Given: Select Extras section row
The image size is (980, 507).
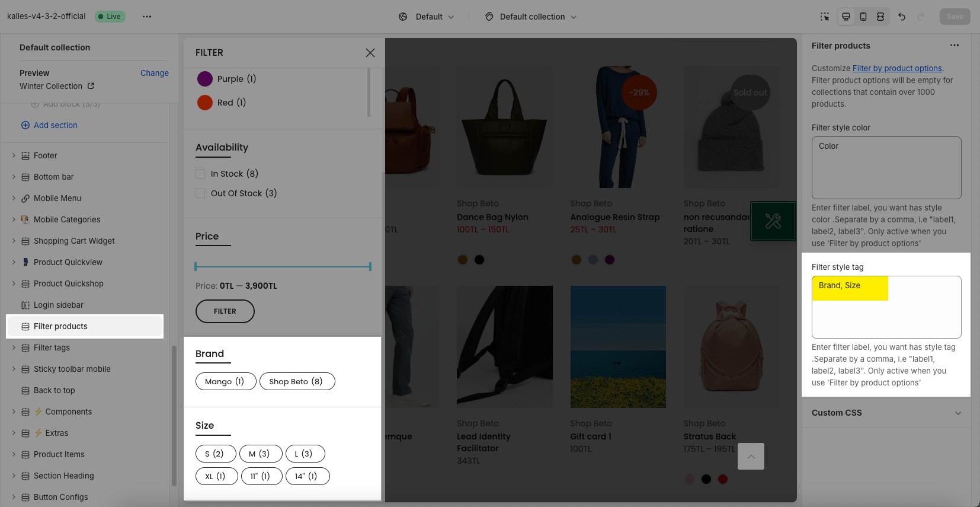Looking at the screenshot, I should pos(85,433).
